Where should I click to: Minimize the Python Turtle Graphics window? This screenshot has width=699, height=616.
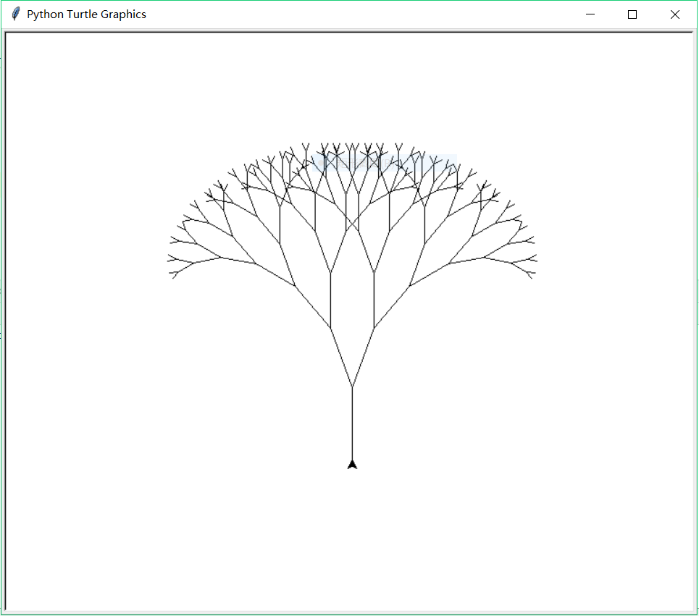click(590, 14)
